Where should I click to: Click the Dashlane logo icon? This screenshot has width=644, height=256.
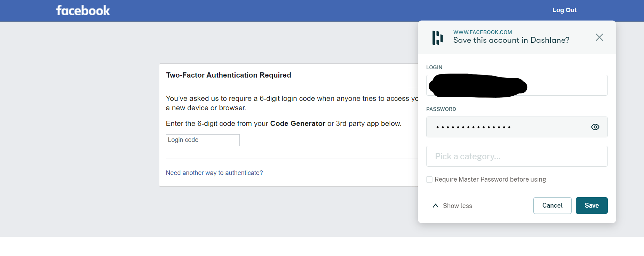coord(437,38)
